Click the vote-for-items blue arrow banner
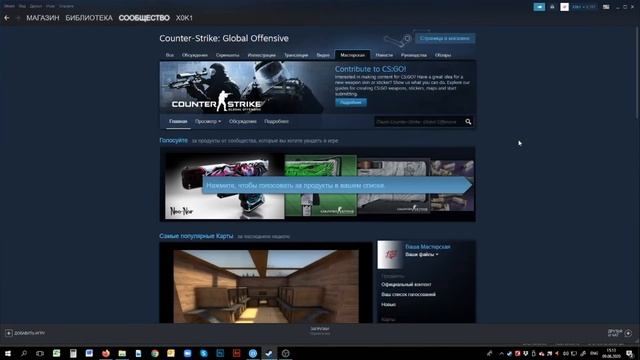This screenshot has width=640, height=360. 337,185
